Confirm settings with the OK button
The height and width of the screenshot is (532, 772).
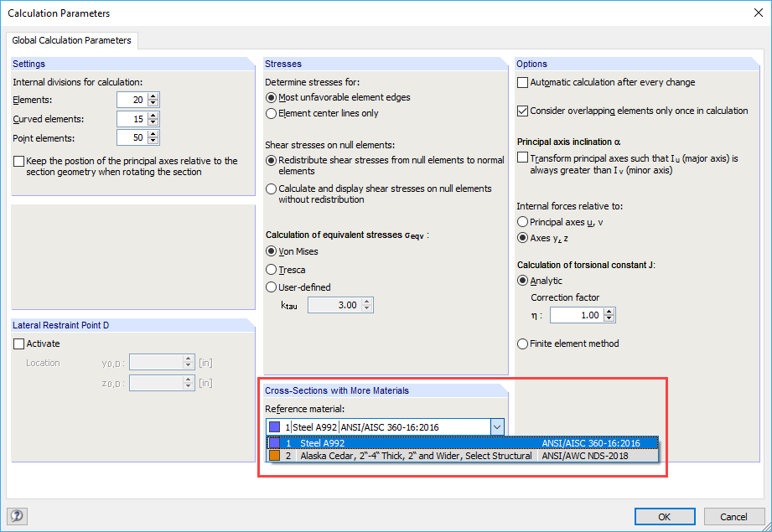665,516
